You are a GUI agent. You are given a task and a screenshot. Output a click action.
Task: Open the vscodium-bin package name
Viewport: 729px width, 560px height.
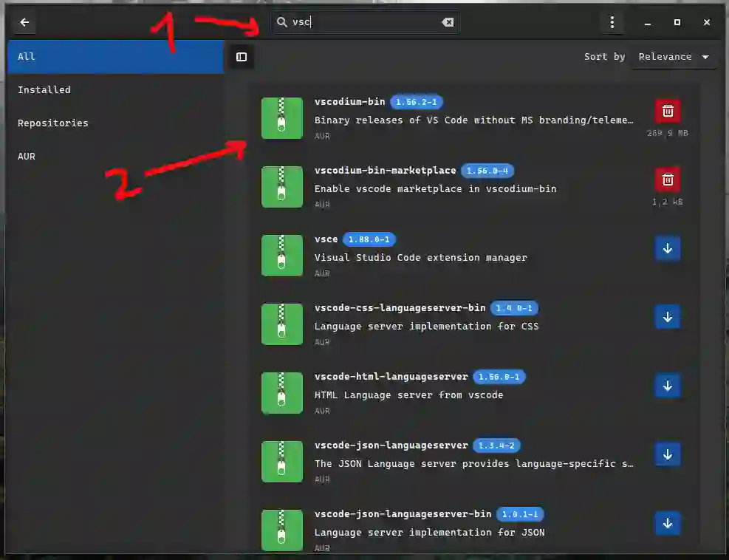(349, 102)
